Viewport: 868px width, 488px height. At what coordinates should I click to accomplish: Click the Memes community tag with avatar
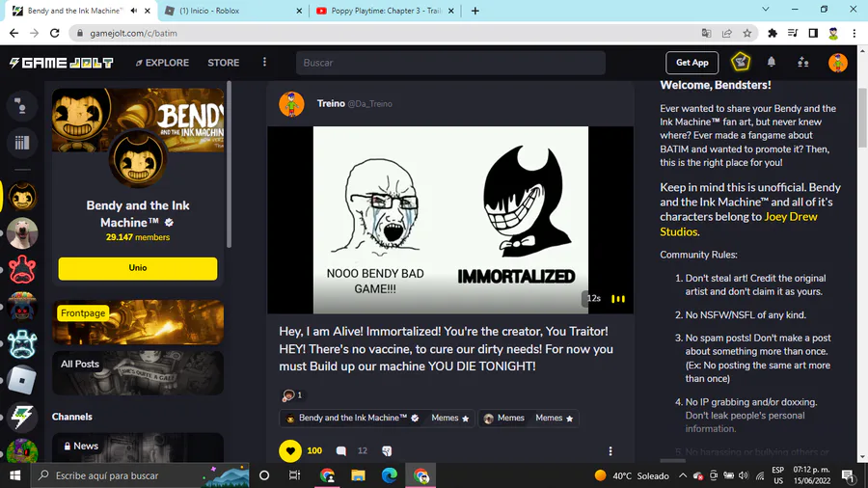[x=503, y=418]
